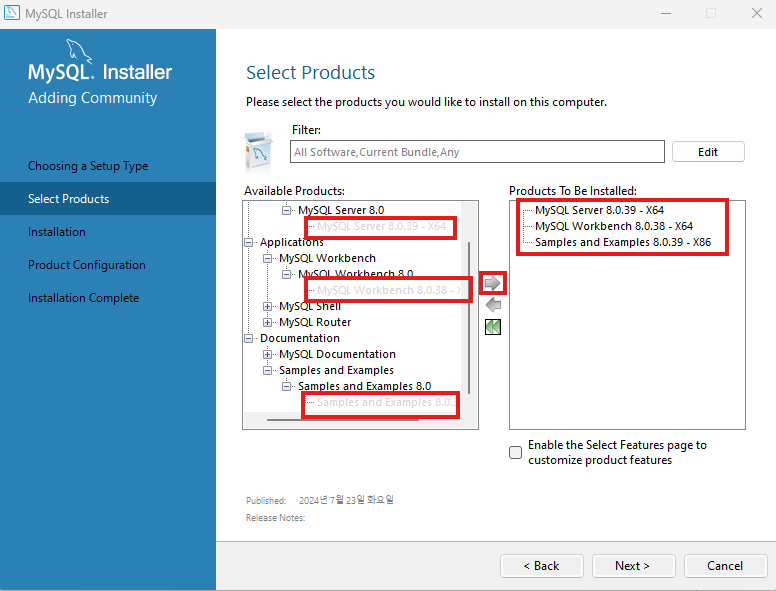Expand the MySQL Shell node
The height and width of the screenshot is (591, 776).
click(267, 306)
